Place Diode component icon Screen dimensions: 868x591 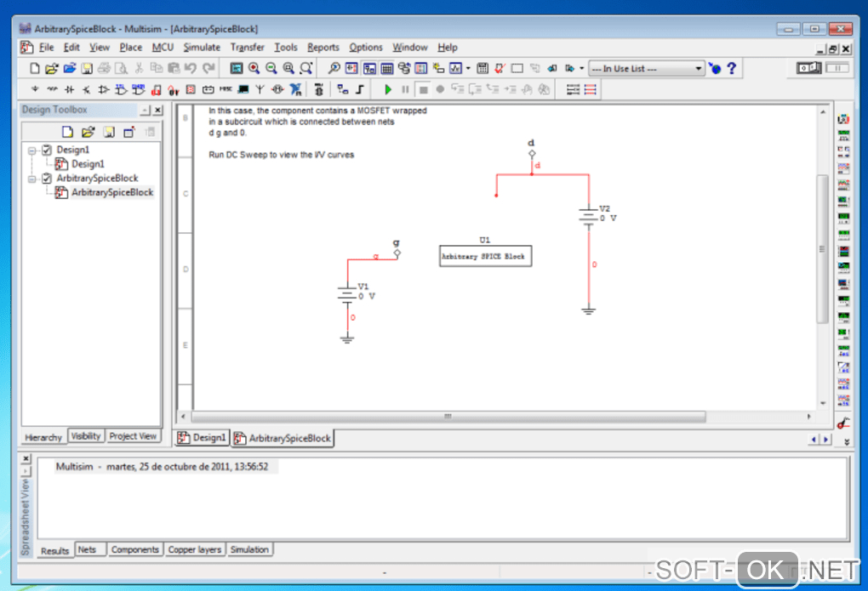pos(69,89)
